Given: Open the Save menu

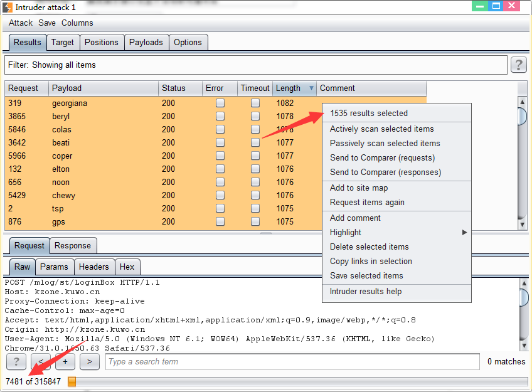Looking at the screenshot, I should point(47,23).
